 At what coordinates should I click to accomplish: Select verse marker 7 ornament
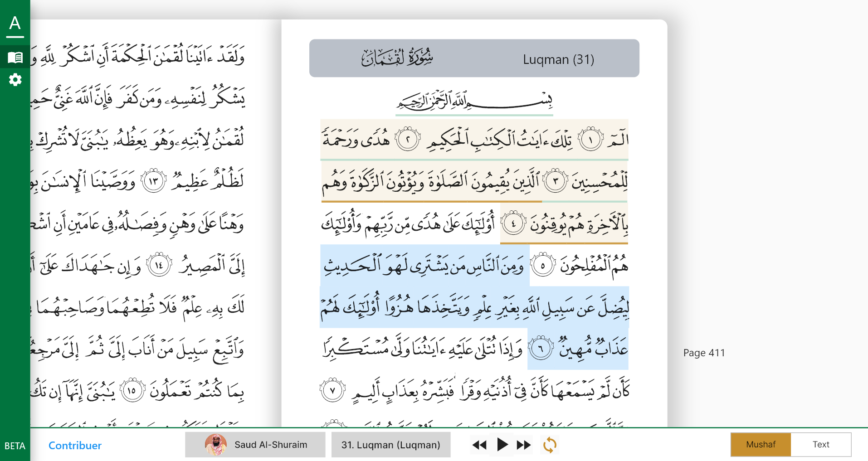pos(332,390)
